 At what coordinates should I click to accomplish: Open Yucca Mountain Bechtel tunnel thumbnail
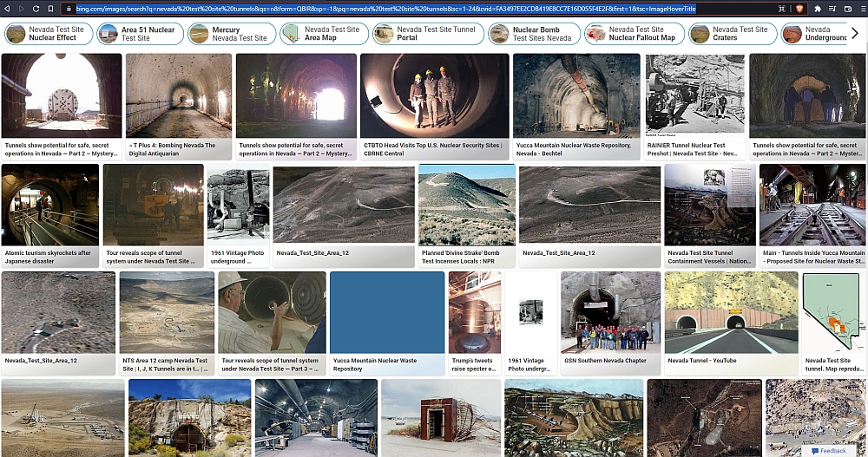(x=576, y=95)
